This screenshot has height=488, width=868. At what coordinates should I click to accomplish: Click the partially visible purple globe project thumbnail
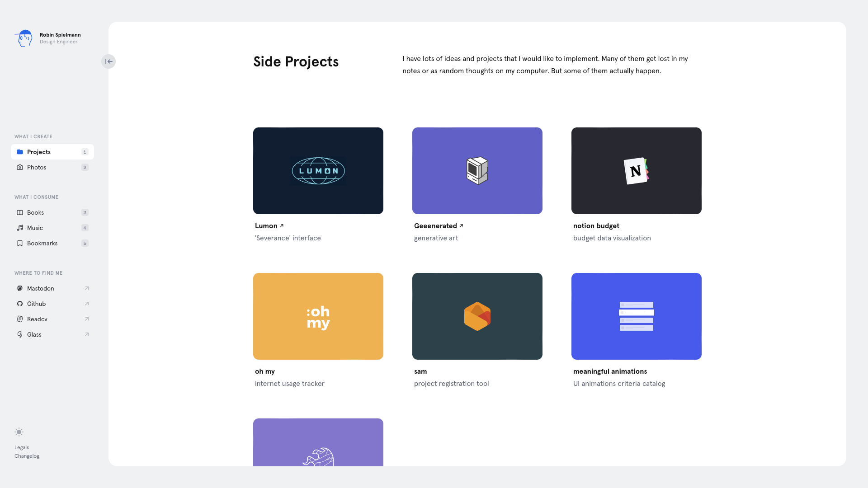pyautogui.click(x=318, y=442)
